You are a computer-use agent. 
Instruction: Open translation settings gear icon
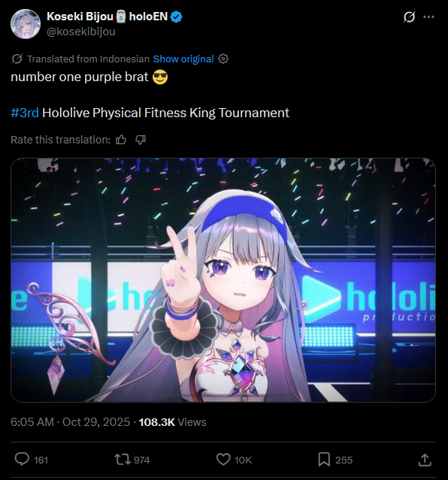coord(223,59)
